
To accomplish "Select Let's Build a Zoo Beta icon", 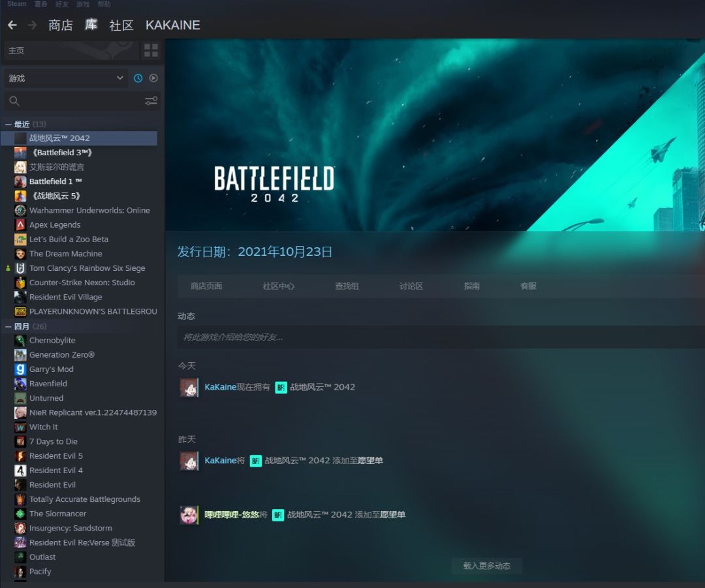I will click(20, 239).
